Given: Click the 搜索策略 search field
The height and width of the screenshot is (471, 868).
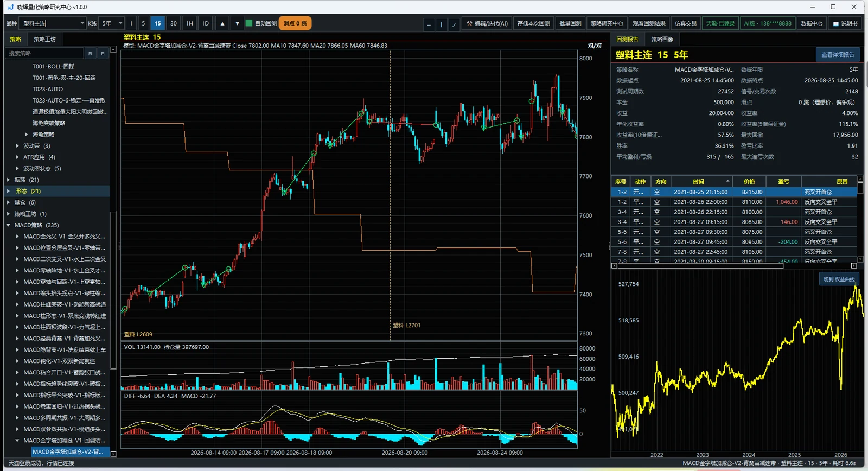Looking at the screenshot, I should pyautogui.click(x=44, y=53).
